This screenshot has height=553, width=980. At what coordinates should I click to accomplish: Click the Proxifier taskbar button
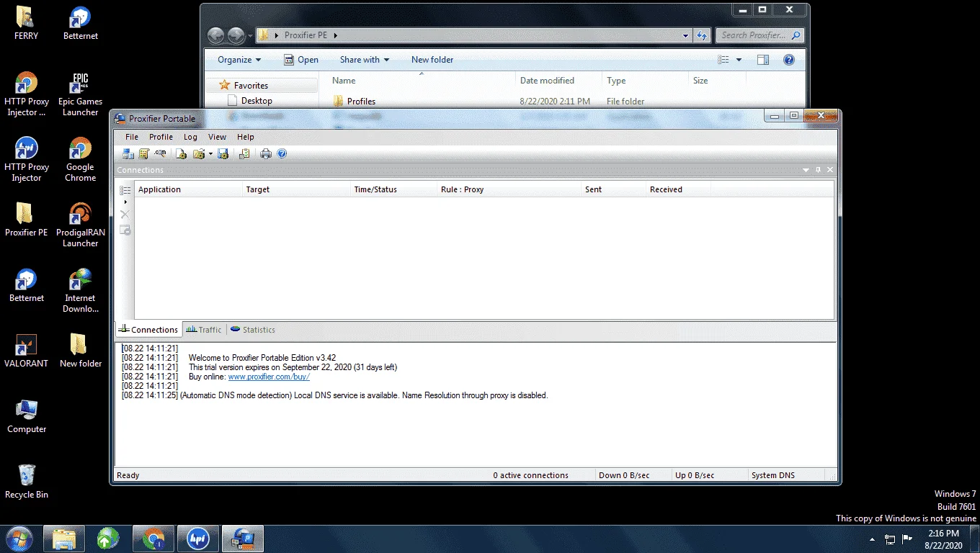click(x=242, y=539)
